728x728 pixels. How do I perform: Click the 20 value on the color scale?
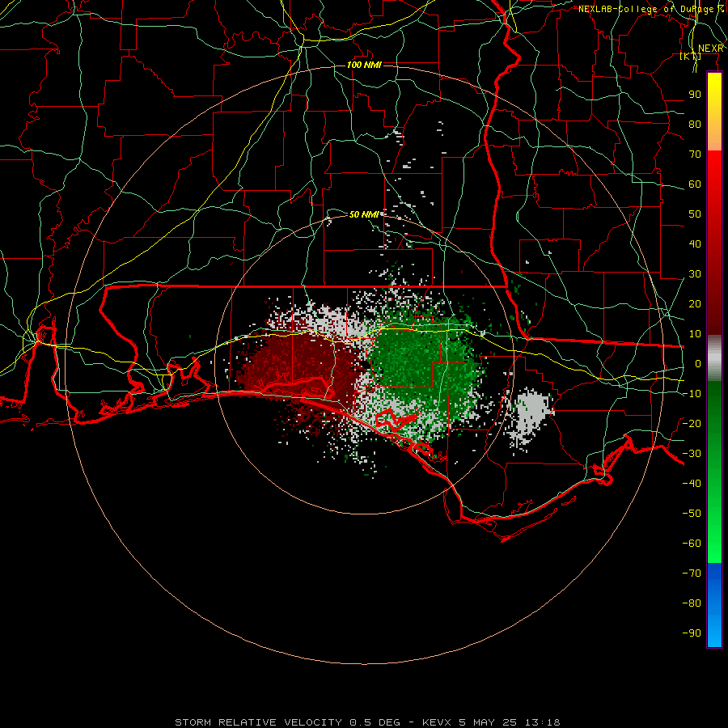click(x=695, y=303)
